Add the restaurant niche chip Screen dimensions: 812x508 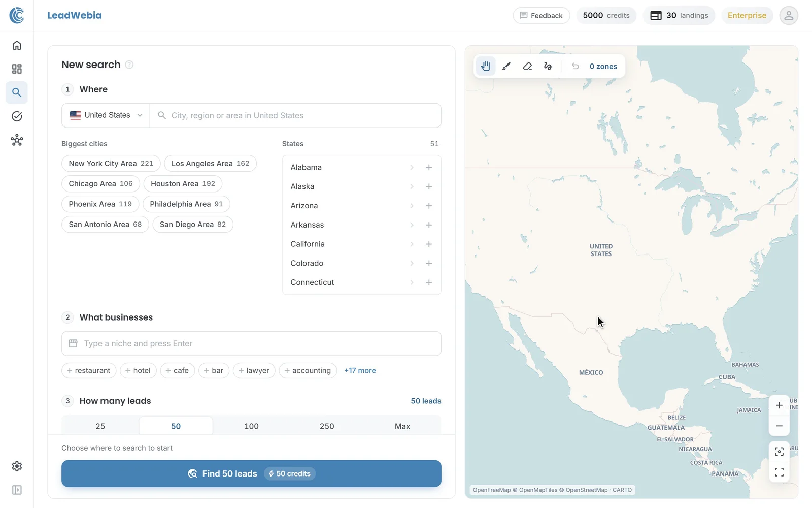tap(89, 370)
